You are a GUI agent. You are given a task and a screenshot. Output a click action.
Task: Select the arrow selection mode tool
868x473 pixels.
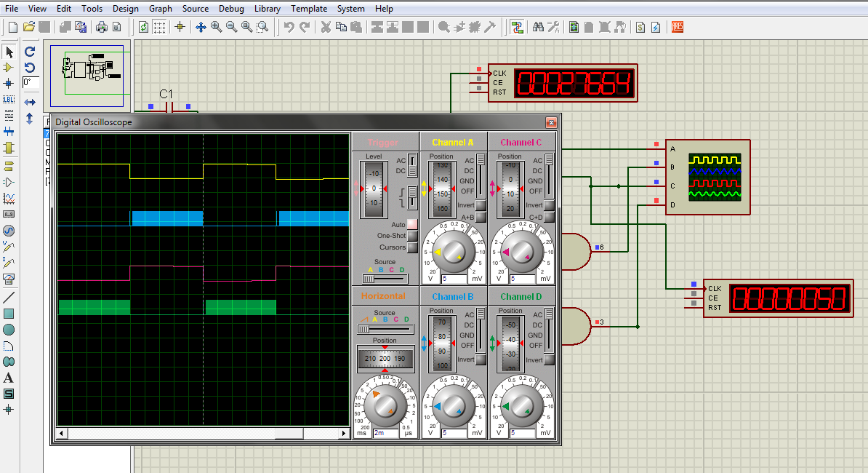pos(9,52)
